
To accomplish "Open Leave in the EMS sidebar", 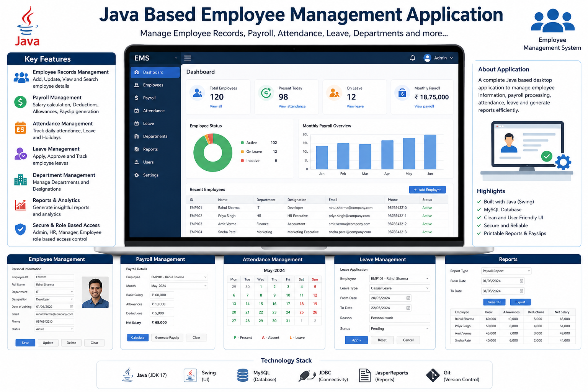I will pyautogui.click(x=155, y=124).
